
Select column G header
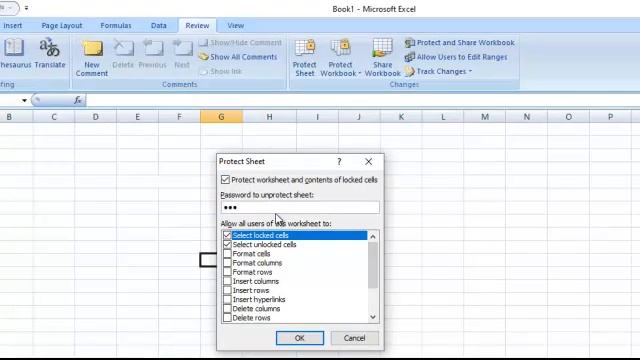coord(221,117)
